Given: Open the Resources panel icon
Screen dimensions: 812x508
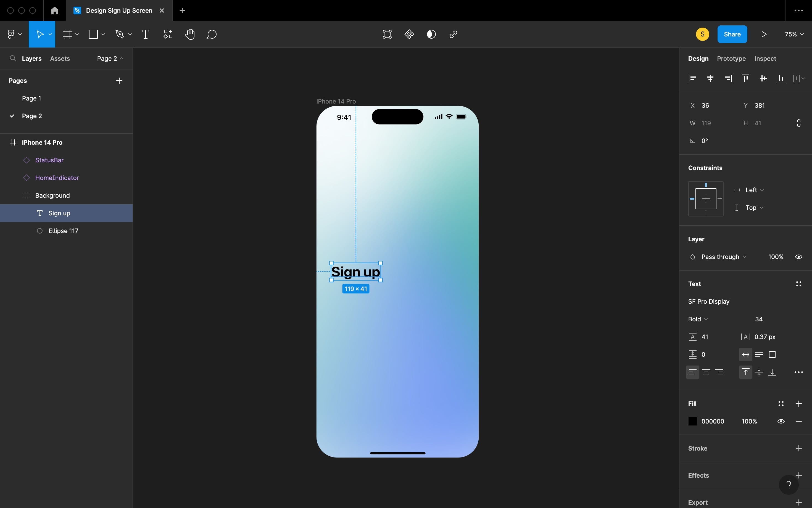Looking at the screenshot, I should pyautogui.click(x=167, y=34).
